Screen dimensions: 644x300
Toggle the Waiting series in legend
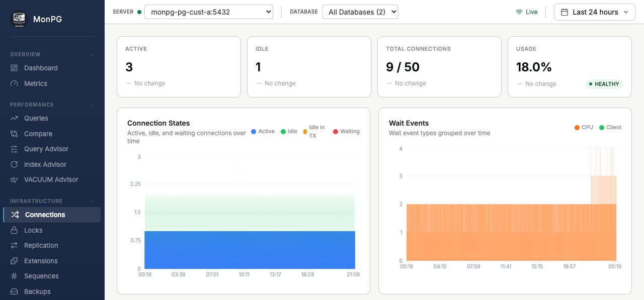[x=346, y=132]
